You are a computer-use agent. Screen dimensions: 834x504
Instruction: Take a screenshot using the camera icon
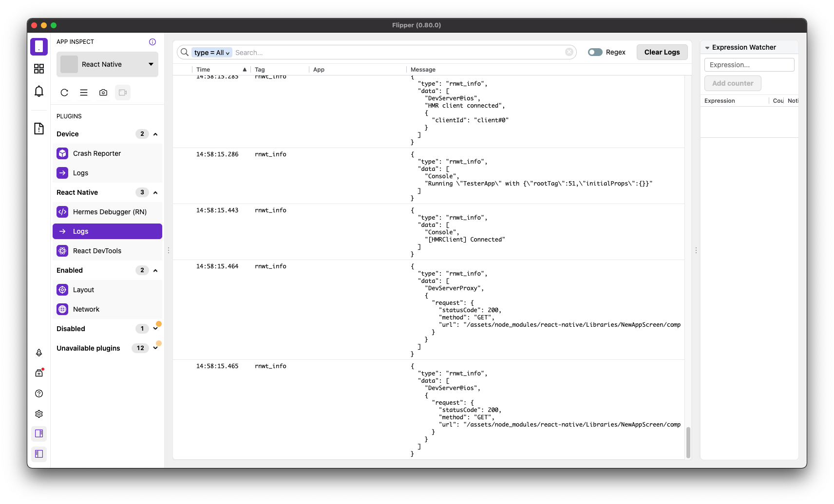(103, 93)
